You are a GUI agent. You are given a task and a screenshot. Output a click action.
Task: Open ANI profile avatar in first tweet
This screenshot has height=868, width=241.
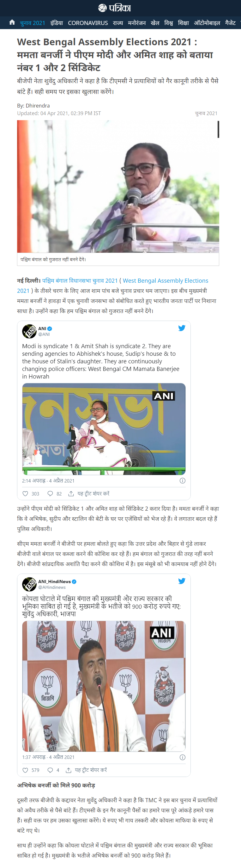pos(29,331)
